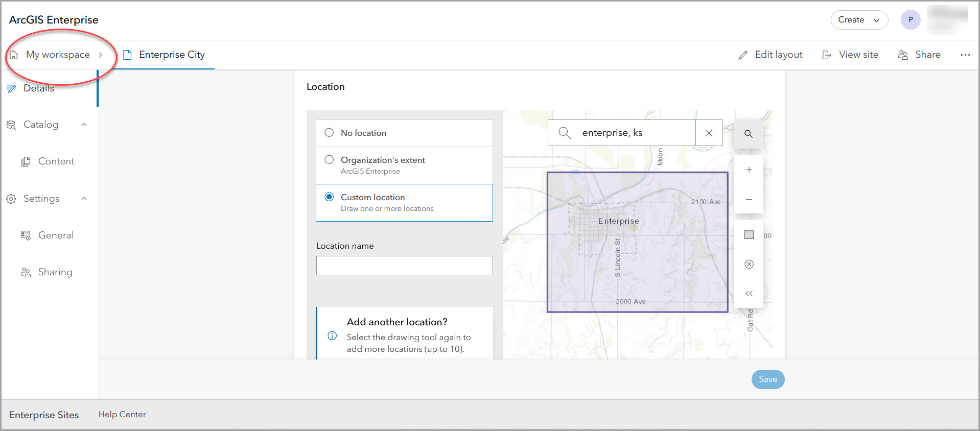Click the Save button
This screenshot has height=431, width=980.
pyautogui.click(x=767, y=379)
